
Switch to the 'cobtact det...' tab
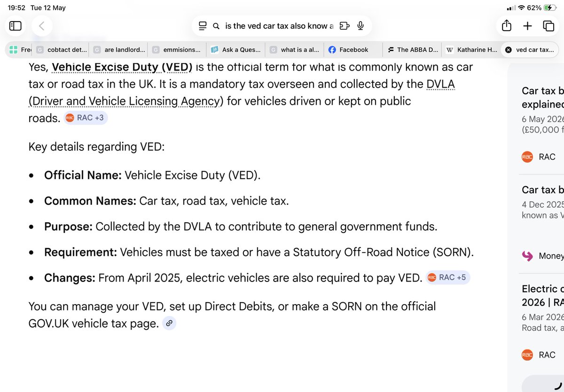(61, 49)
